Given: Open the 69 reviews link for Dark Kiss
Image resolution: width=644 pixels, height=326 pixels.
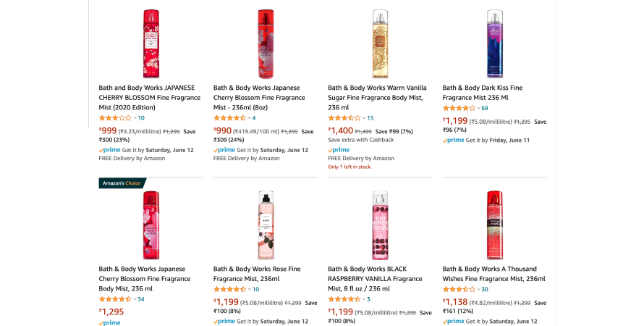Looking at the screenshot, I should [x=485, y=108].
